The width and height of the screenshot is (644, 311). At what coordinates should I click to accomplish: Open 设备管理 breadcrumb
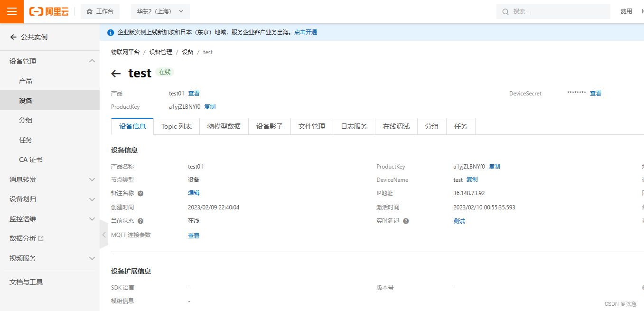pyautogui.click(x=161, y=52)
